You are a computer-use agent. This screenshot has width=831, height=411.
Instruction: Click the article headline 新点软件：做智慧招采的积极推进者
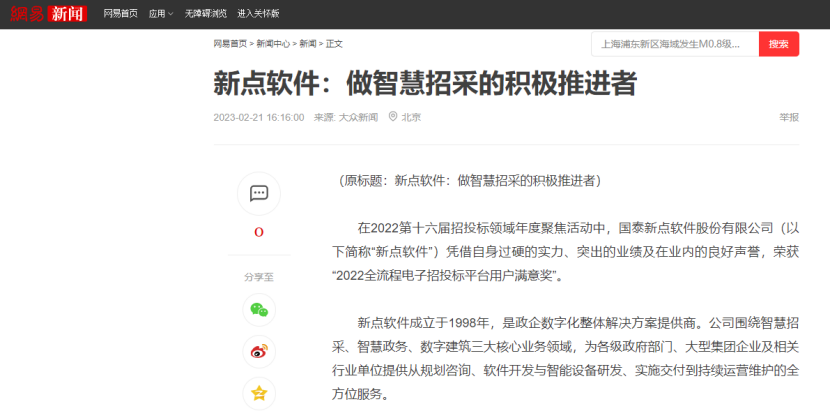click(x=425, y=84)
